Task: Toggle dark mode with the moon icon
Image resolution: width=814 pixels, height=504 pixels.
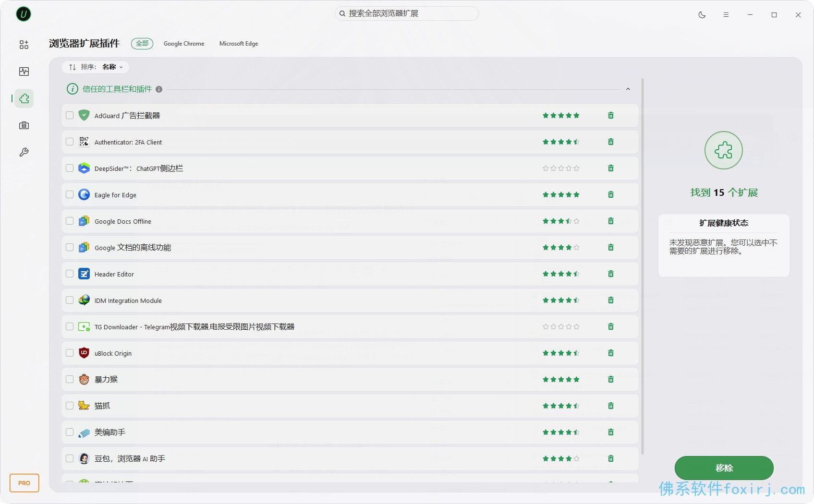Action: pyautogui.click(x=702, y=15)
